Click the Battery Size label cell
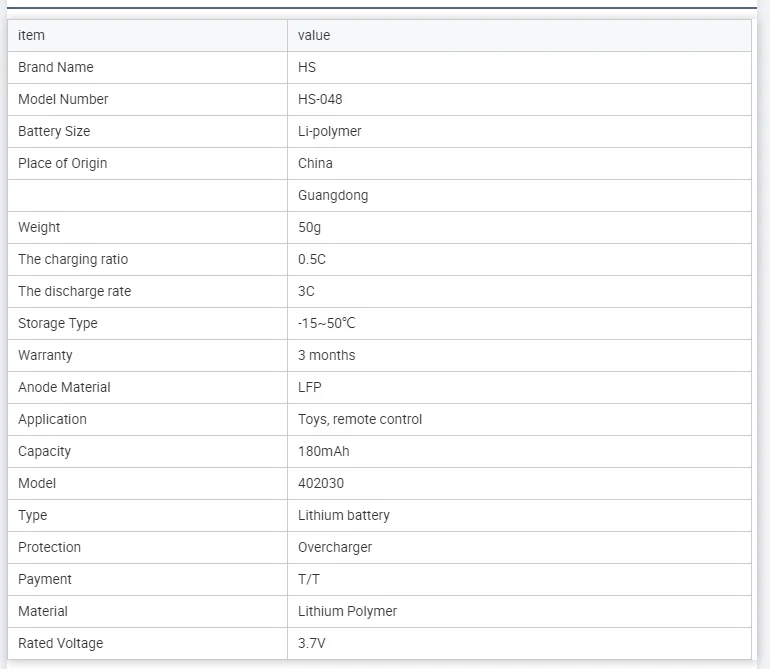Viewport: 770px width, 669px height. pyautogui.click(x=147, y=131)
